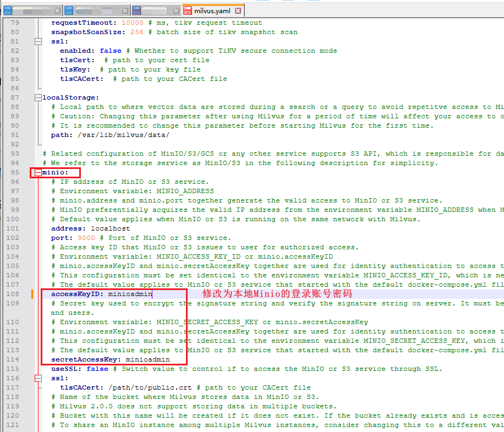The image size is (504, 432).
Task: Click comment 'MINIO_SECRET_ACCESS_KEY or minio.secretAccessKey'
Action: coord(262,322)
